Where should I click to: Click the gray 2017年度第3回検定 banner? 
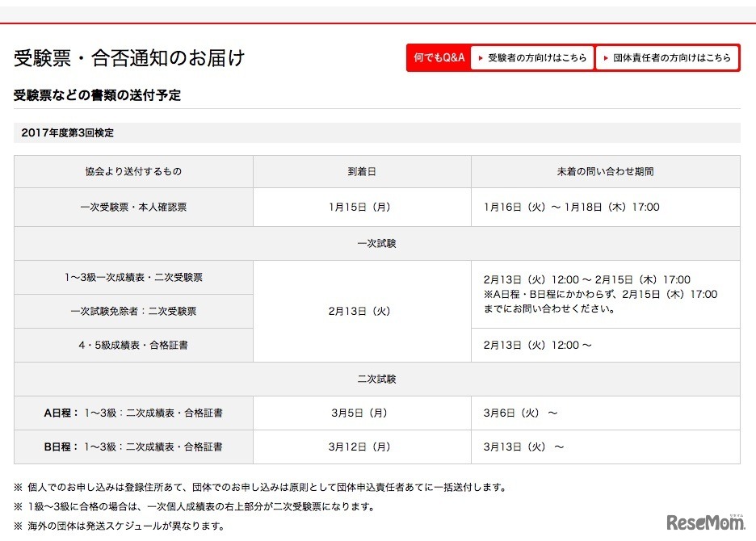coord(378,132)
